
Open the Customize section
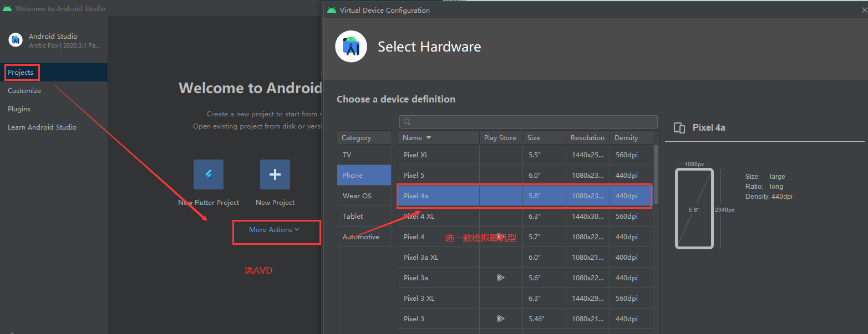coord(24,91)
